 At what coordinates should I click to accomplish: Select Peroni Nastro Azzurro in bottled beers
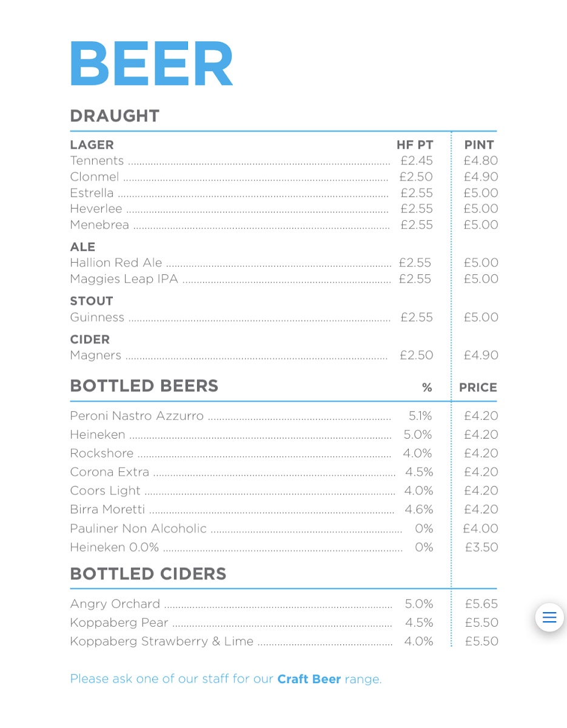click(136, 416)
